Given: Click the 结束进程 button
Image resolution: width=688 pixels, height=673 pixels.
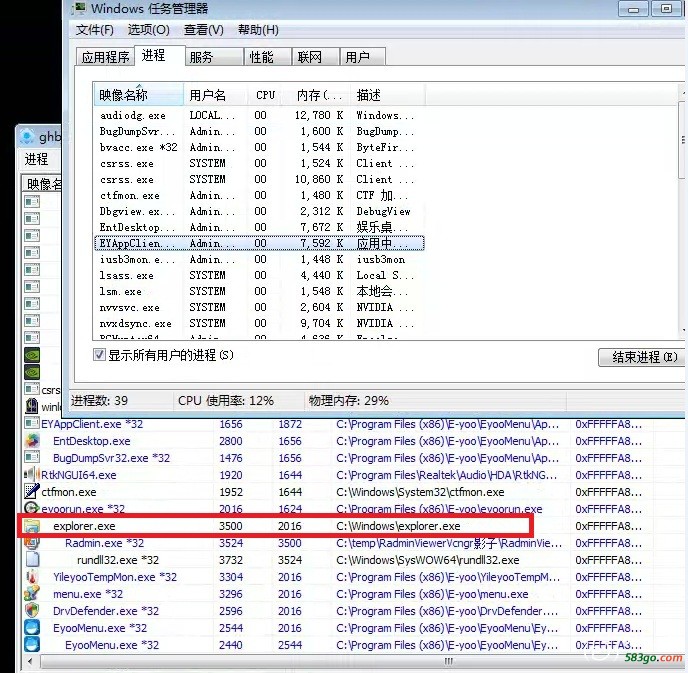Looking at the screenshot, I should 642,357.
